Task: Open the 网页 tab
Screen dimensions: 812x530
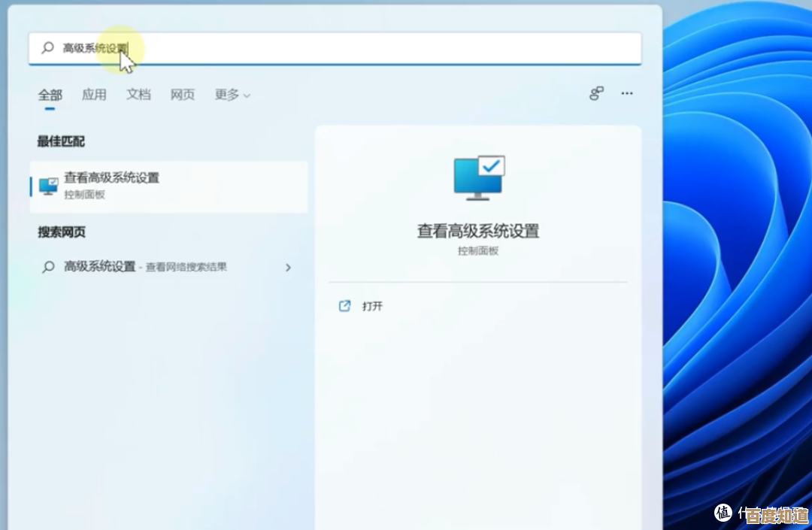Action: point(182,95)
